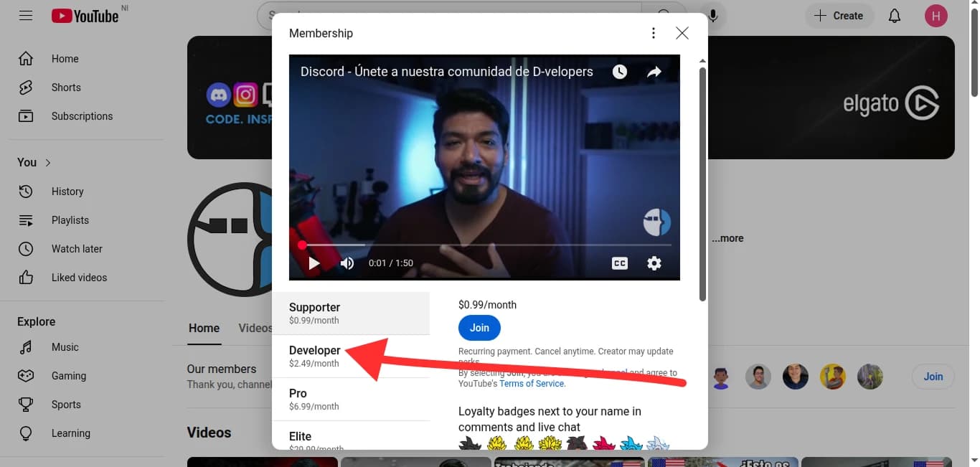Click the Our members heading
Viewport: 980px width, 467px height.
221,369
